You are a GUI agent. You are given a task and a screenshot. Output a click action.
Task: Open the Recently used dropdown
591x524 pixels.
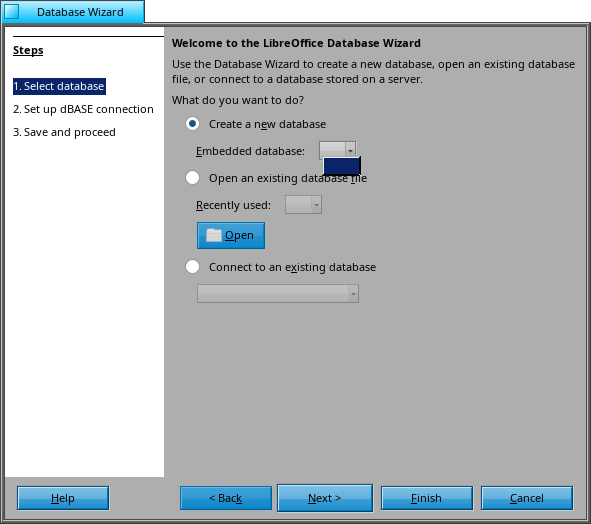tap(303, 205)
